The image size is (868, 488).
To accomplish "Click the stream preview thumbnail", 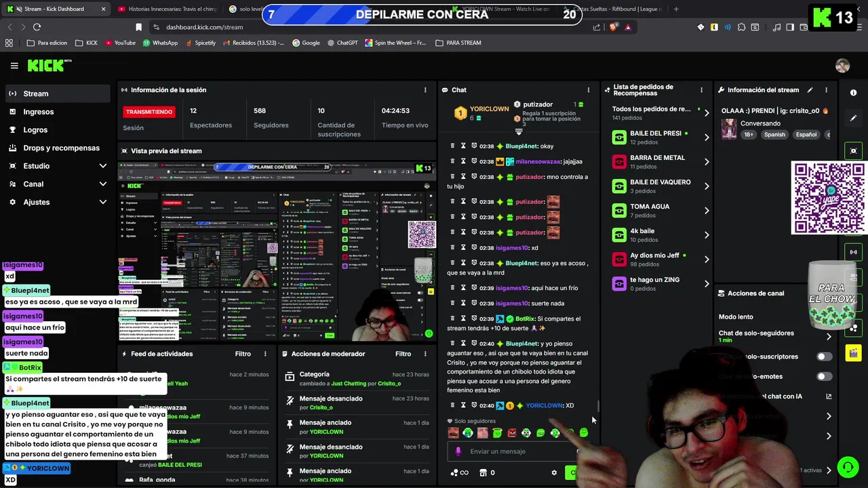I will click(277, 251).
